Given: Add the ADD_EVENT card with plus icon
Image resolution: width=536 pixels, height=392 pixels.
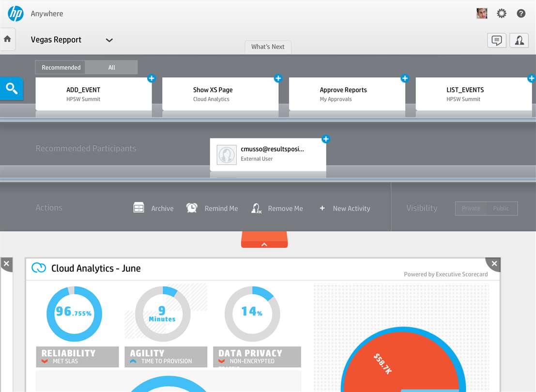Looking at the screenshot, I should (151, 78).
